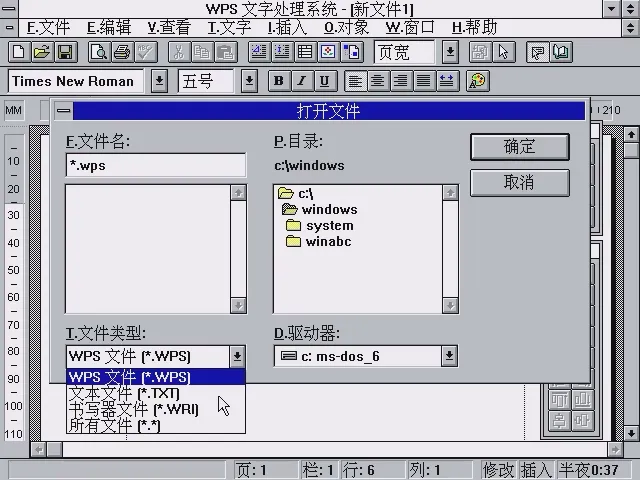Click the 插入 status bar indicator
This screenshot has height=480, width=640.
pos(536,470)
